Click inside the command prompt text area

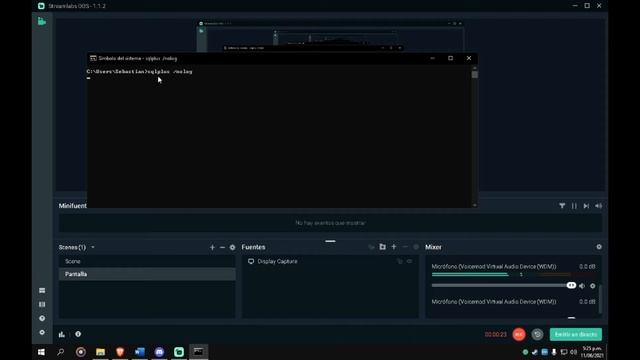tap(279, 137)
